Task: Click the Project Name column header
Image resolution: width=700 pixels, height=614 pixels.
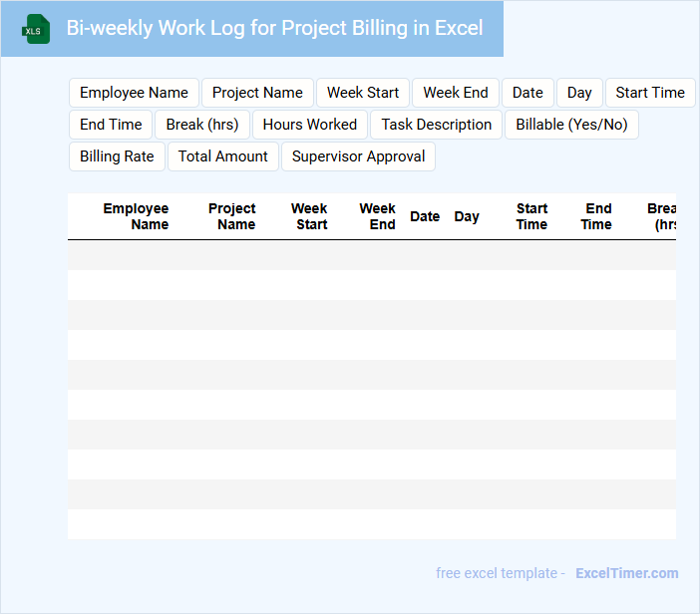Action: coord(232,216)
